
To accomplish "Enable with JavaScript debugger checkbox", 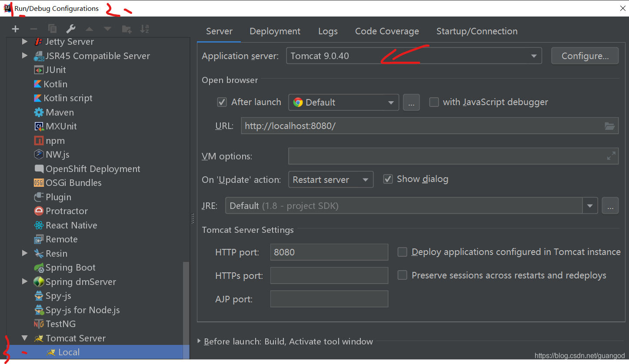I will pos(434,102).
